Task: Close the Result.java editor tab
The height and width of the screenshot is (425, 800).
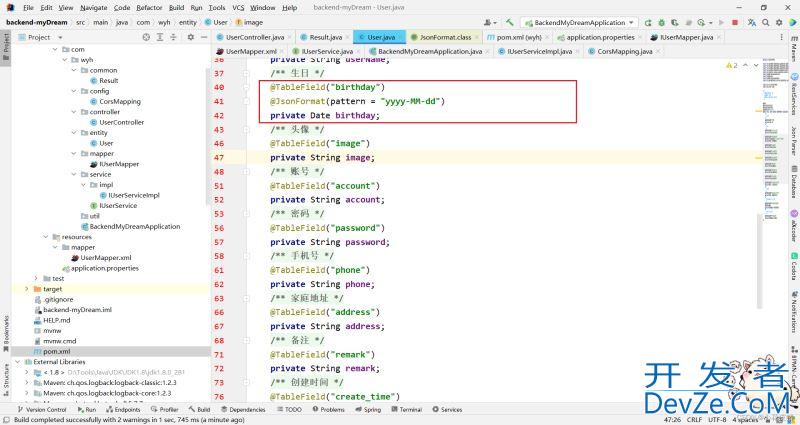Action: tap(347, 37)
